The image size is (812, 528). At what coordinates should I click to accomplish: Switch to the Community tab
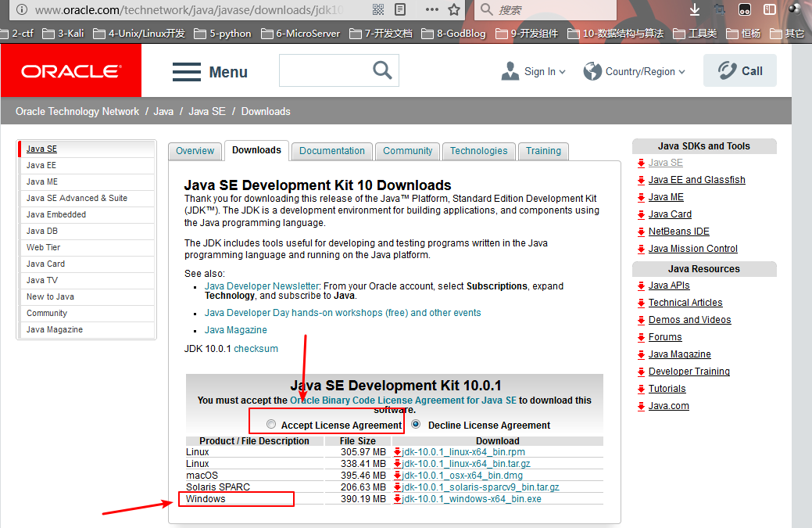(407, 151)
